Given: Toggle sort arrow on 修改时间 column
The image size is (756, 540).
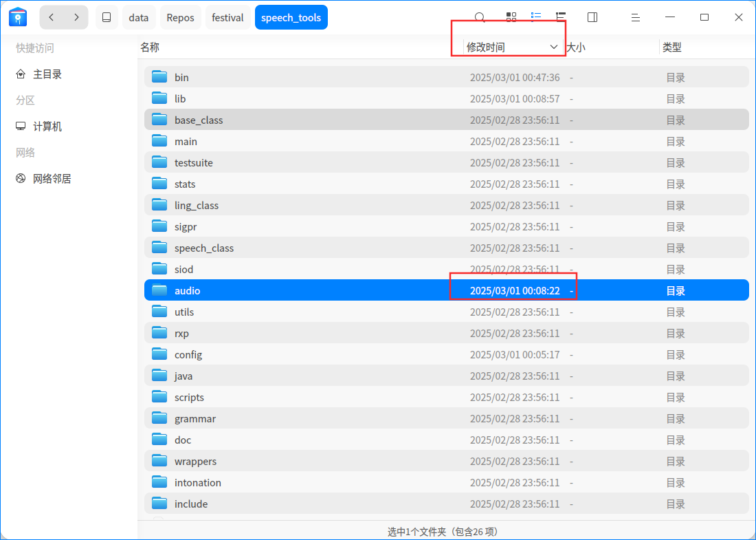Looking at the screenshot, I should pos(553,47).
